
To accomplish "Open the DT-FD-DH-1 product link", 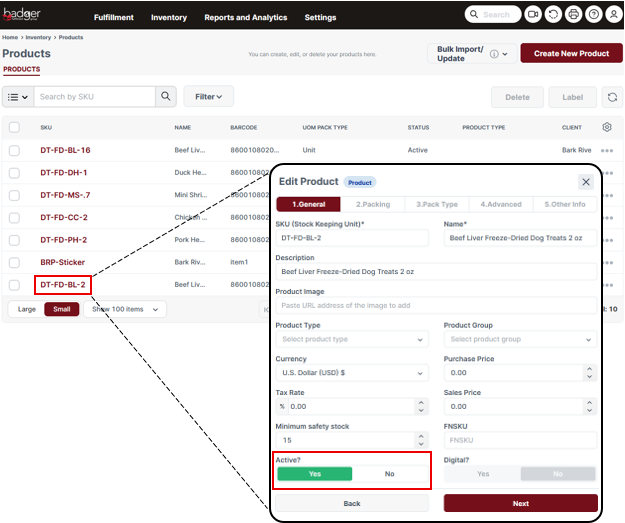I will click(x=65, y=172).
